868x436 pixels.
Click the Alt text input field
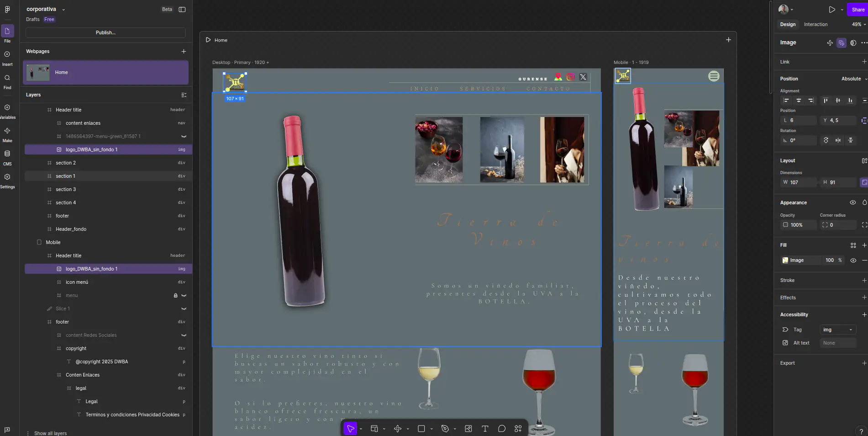click(837, 343)
